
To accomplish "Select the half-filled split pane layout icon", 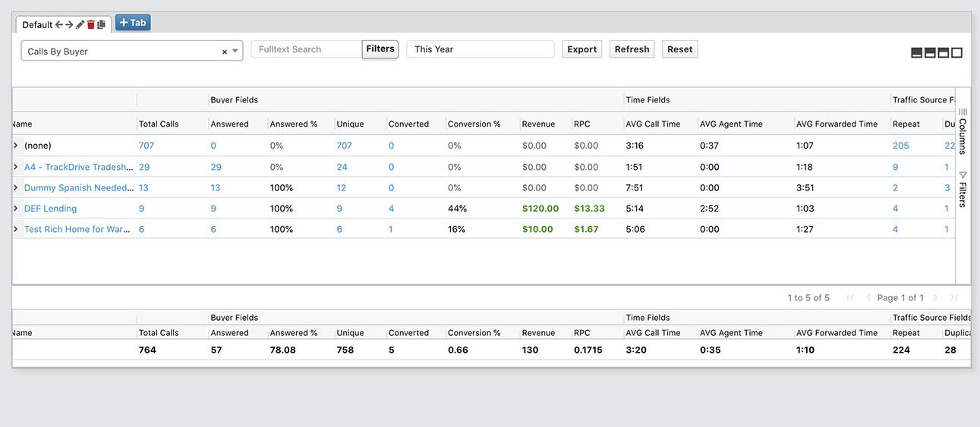I will click(x=930, y=52).
